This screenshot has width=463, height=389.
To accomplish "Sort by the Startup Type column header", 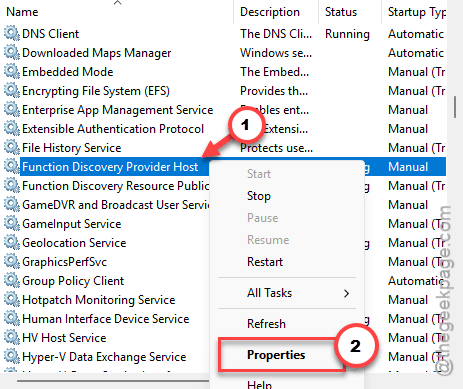I will (417, 12).
